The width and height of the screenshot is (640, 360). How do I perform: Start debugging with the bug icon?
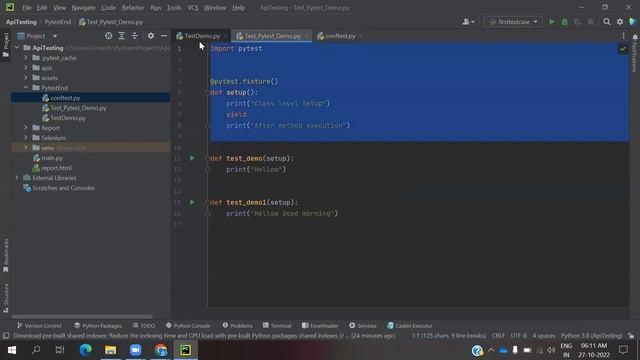pyautogui.click(x=564, y=22)
